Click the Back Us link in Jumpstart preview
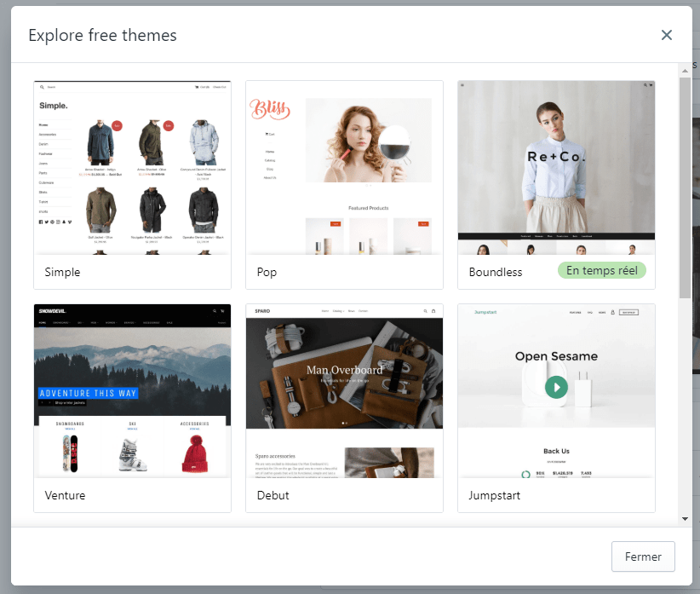This screenshot has width=700, height=594. tap(556, 451)
